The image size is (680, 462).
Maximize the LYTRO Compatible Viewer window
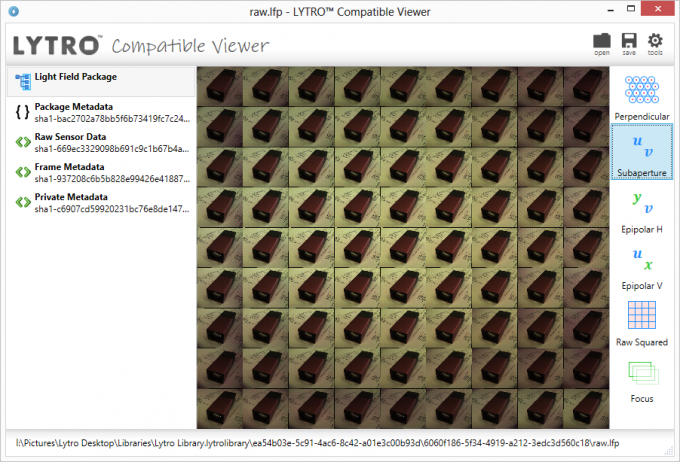(631, 9)
